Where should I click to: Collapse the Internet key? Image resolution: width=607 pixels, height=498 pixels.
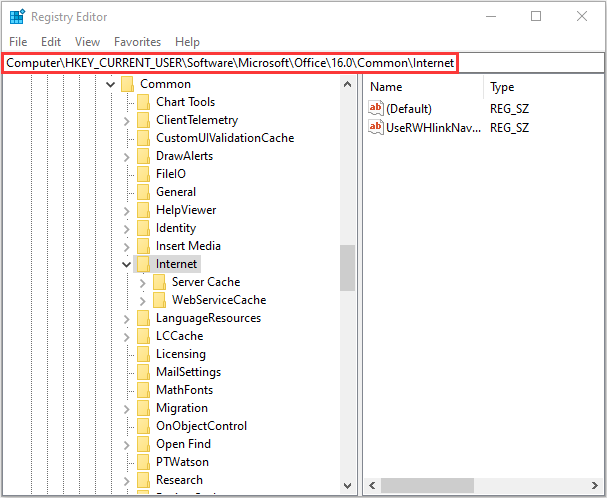click(x=127, y=264)
